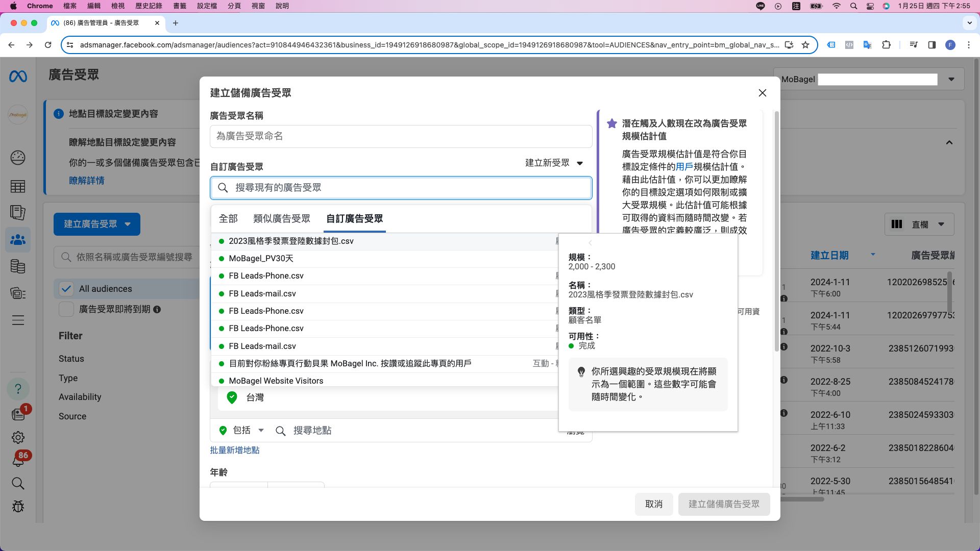
Task: Open the 直欄 columns dropdown
Action: (919, 224)
